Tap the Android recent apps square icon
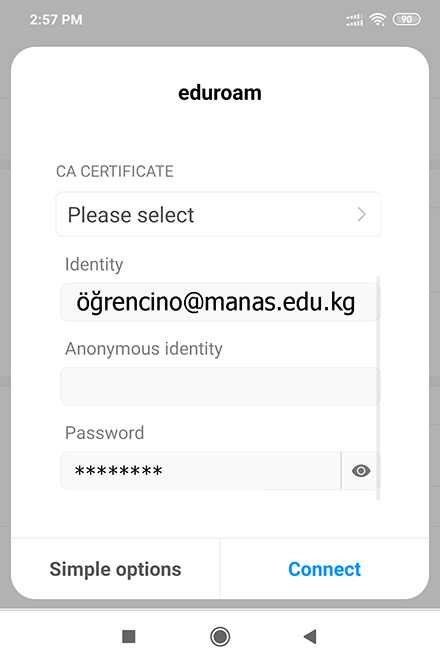Screen dimensions: 440x663 click(128, 636)
